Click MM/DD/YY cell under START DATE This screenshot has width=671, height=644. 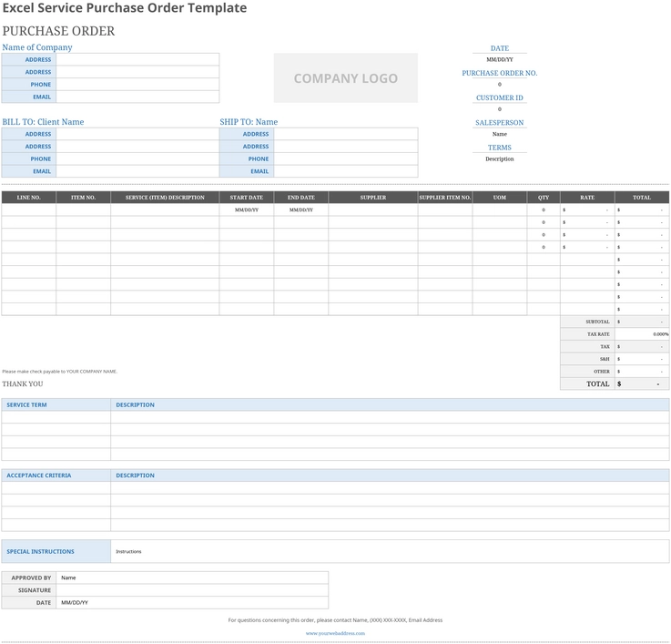coord(247,210)
